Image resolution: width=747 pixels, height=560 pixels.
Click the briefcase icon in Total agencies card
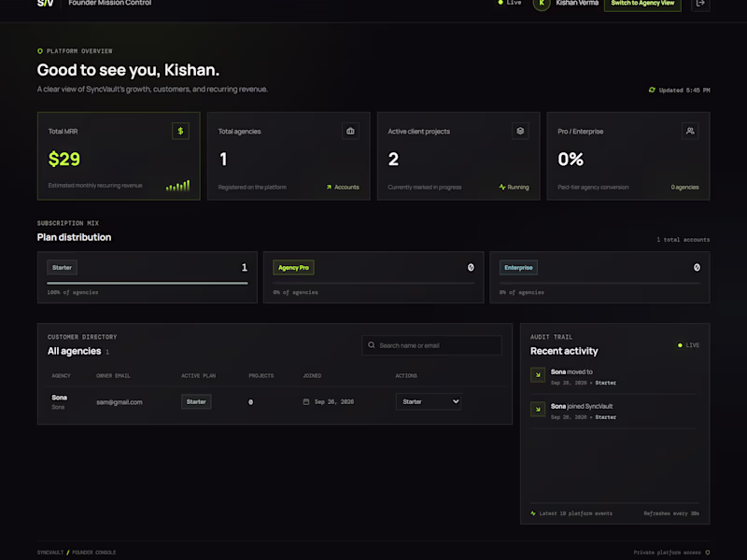pyautogui.click(x=350, y=131)
